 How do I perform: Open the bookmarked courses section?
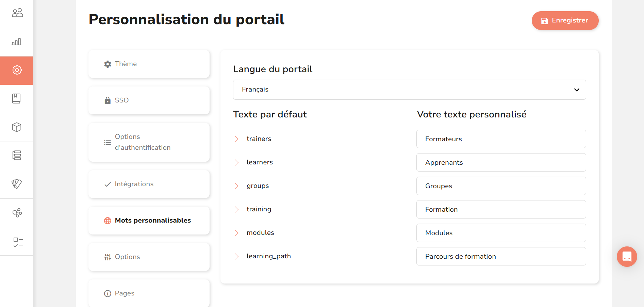point(17,99)
